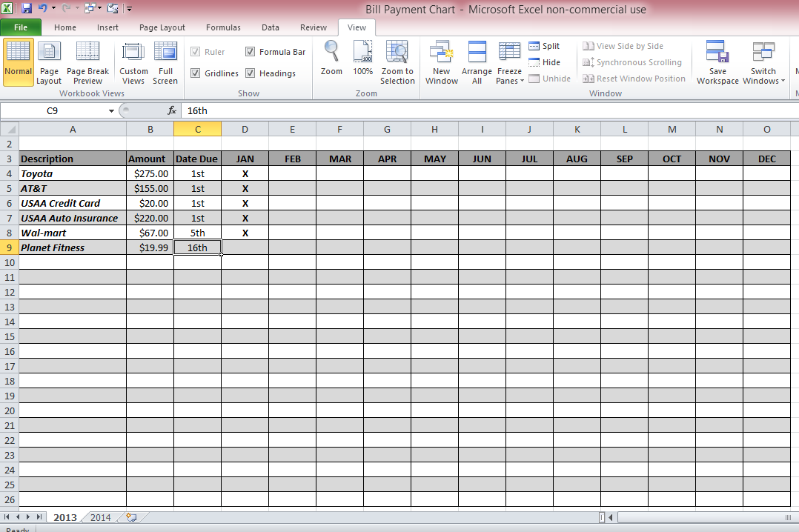Select the $19.99 amount cell
Image resolution: width=799 pixels, height=532 pixels.
tap(150, 247)
